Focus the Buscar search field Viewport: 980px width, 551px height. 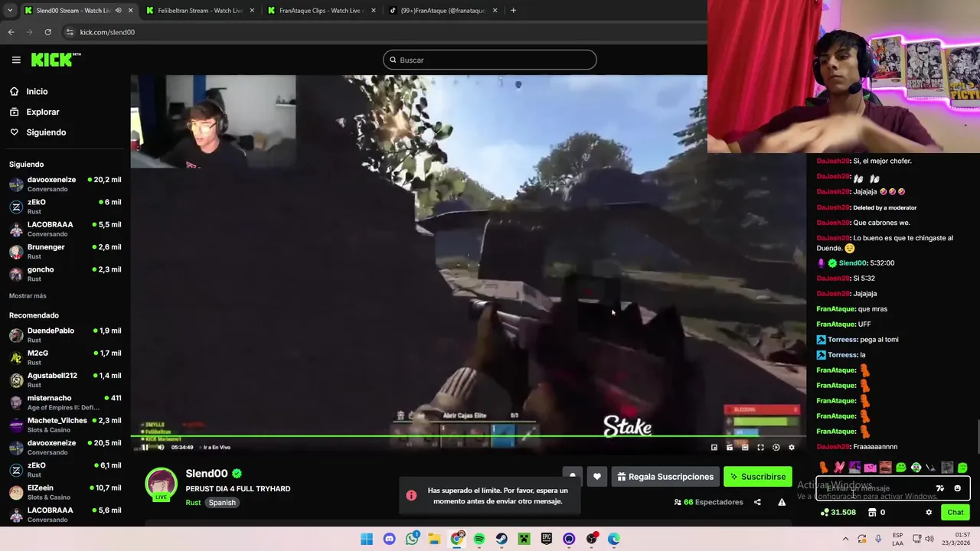pyautogui.click(x=490, y=60)
